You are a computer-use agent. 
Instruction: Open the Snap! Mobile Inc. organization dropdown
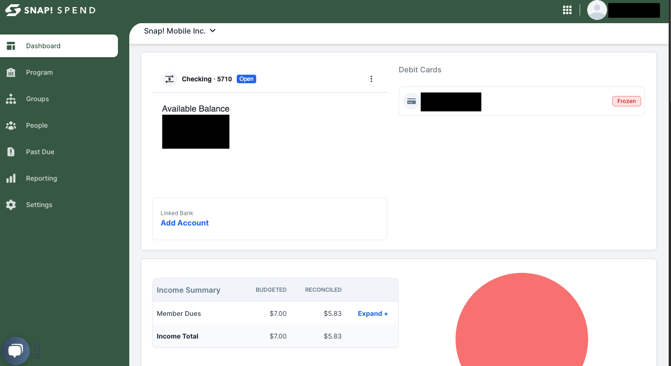point(180,31)
